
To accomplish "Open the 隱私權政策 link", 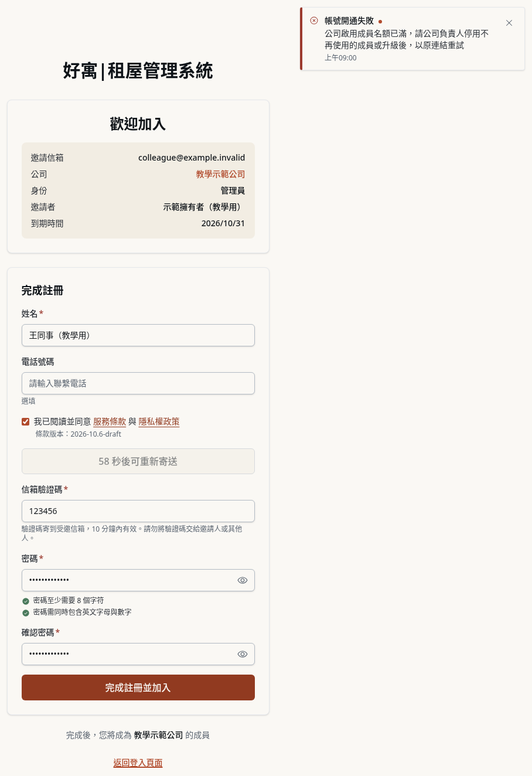I will [x=159, y=421].
